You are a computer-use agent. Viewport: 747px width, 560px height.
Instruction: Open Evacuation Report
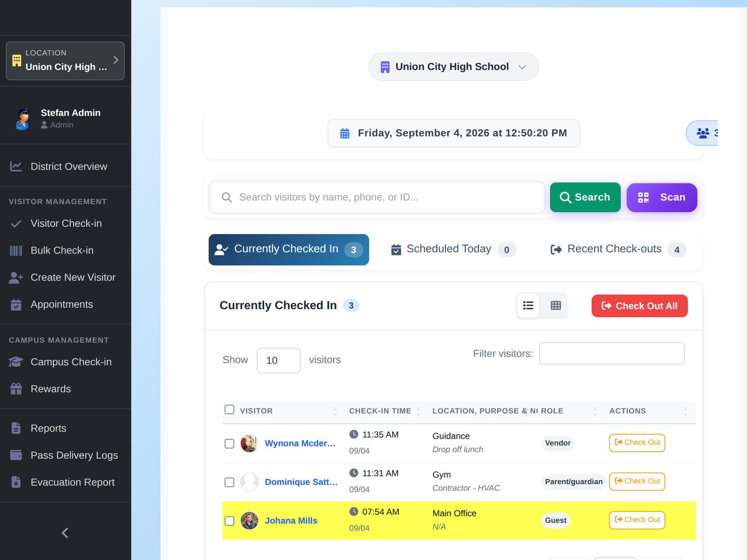[65, 482]
